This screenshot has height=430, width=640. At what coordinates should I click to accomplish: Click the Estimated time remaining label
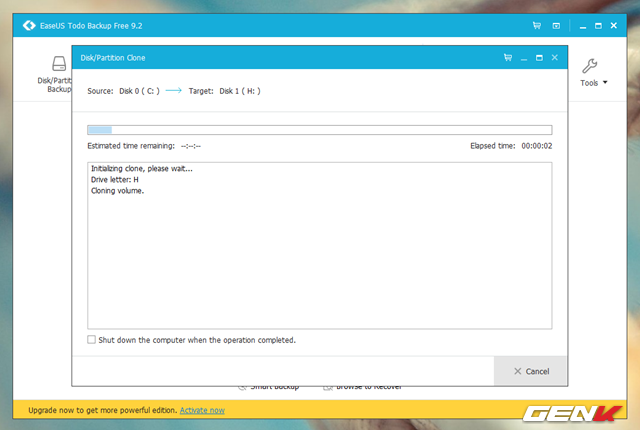pos(131,146)
